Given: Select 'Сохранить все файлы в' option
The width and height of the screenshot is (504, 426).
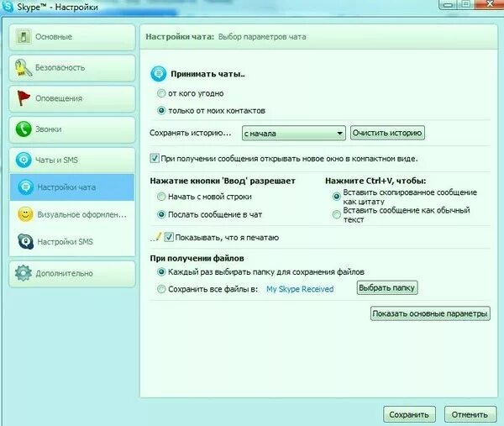Looking at the screenshot, I should coord(161,289).
